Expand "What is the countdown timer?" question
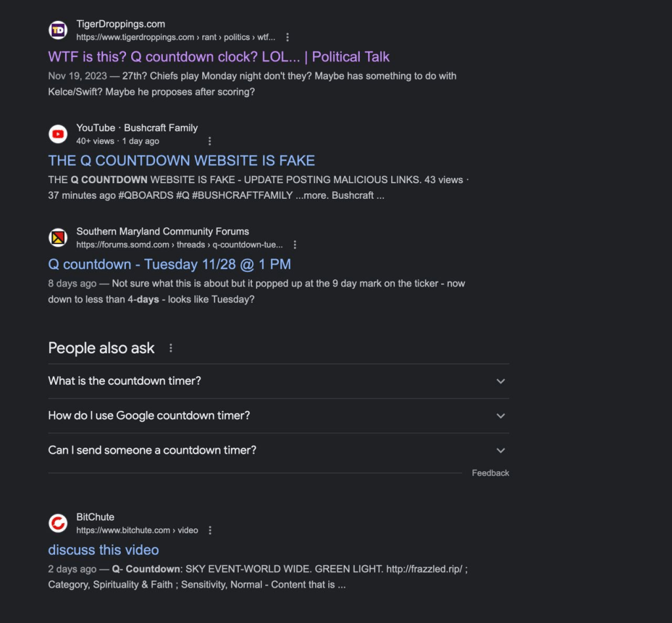This screenshot has height=623, width=672. click(x=501, y=381)
